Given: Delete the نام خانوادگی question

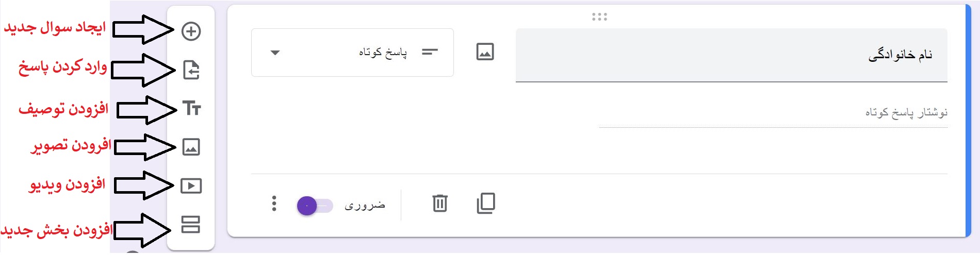Looking at the screenshot, I should pos(439,203).
